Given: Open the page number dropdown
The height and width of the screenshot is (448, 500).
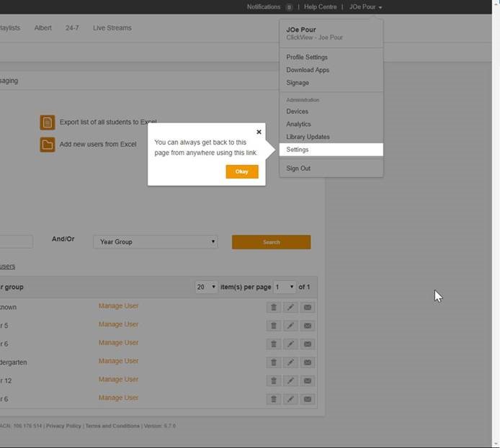Looking at the screenshot, I should 285,287.
